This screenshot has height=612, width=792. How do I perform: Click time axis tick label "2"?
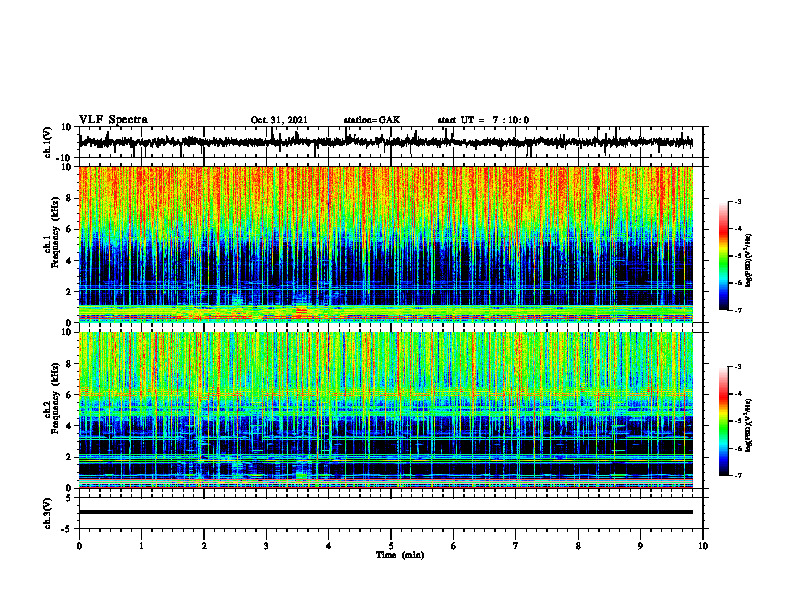click(x=204, y=546)
